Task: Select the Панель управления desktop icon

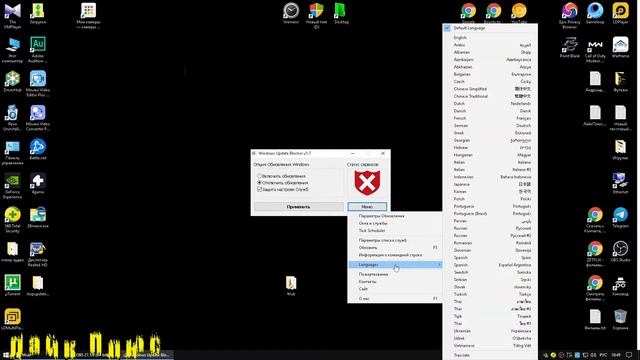Action: 12,151
